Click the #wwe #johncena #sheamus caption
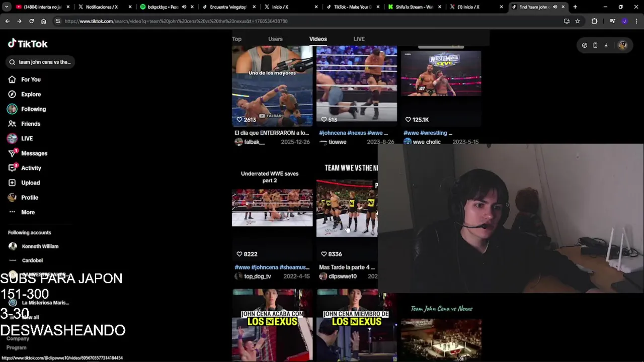The image size is (644, 362). point(272,267)
